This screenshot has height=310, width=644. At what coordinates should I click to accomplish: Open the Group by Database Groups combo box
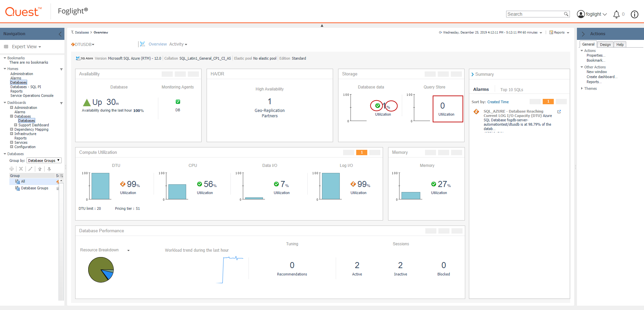point(44,161)
